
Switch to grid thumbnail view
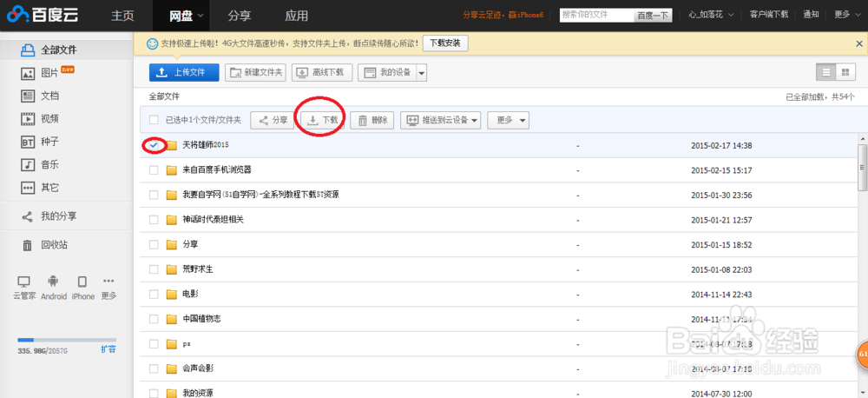coord(845,73)
